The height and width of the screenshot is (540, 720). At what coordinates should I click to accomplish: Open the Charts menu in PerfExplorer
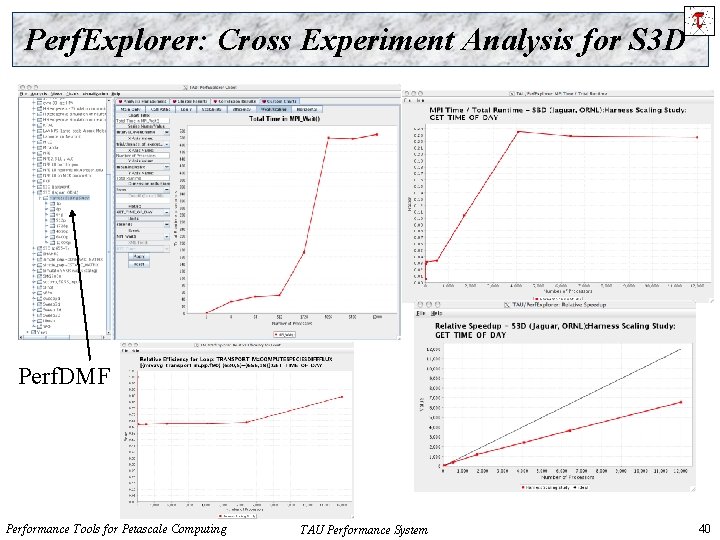coord(72,94)
